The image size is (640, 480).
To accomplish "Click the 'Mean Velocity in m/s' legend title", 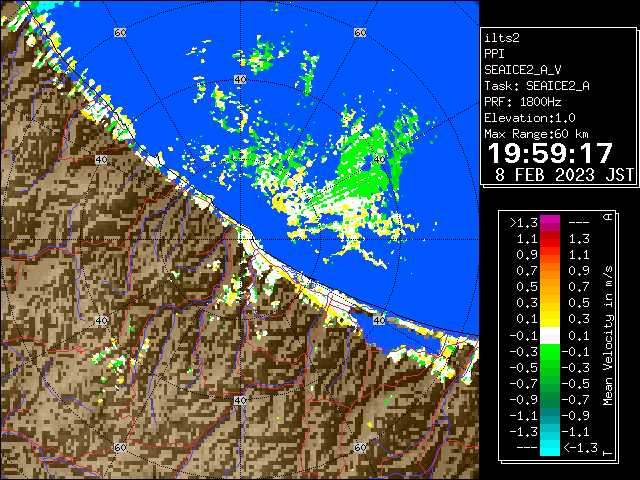I will click(608, 336).
